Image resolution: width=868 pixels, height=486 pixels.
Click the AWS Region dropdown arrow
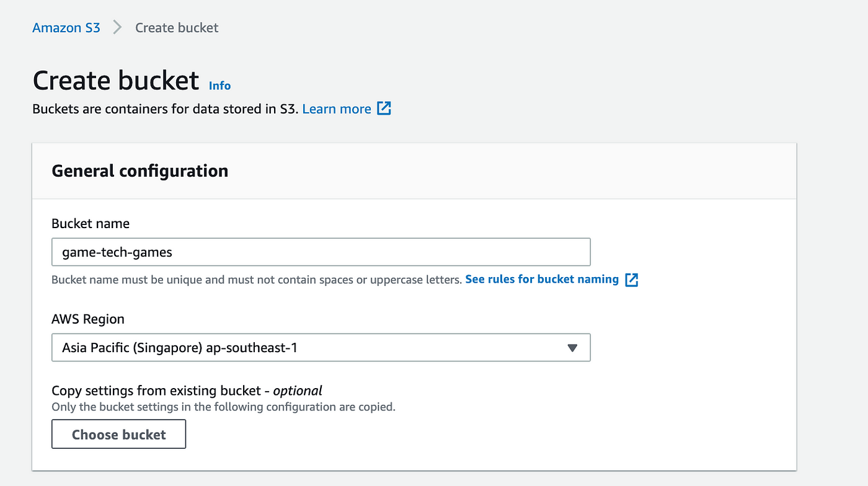573,348
